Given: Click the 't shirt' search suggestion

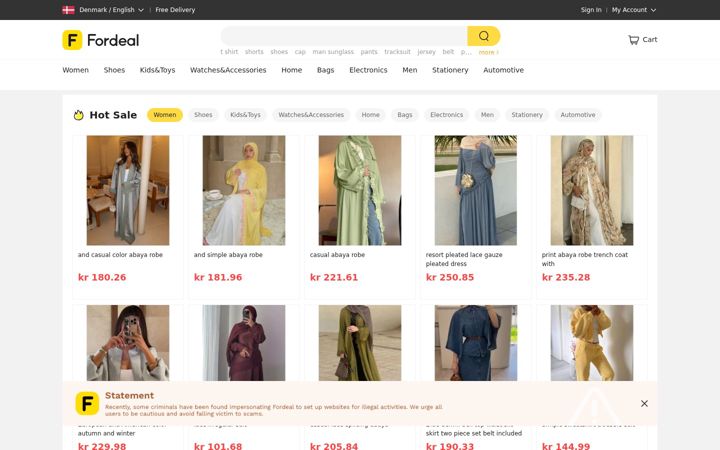Looking at the screenshot, I should click(229, 52).
